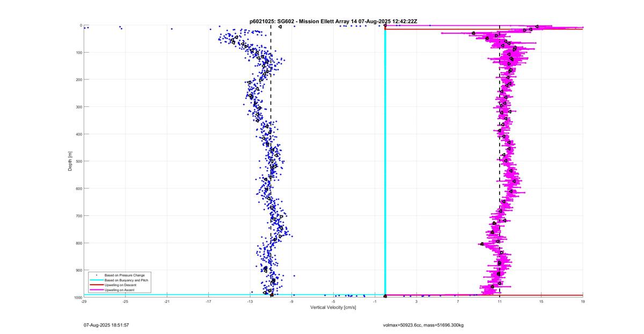Viewport: 644px width, 334px height.
Task: Click the x-axis tick label '19'
Action: [x=583, y=302]
